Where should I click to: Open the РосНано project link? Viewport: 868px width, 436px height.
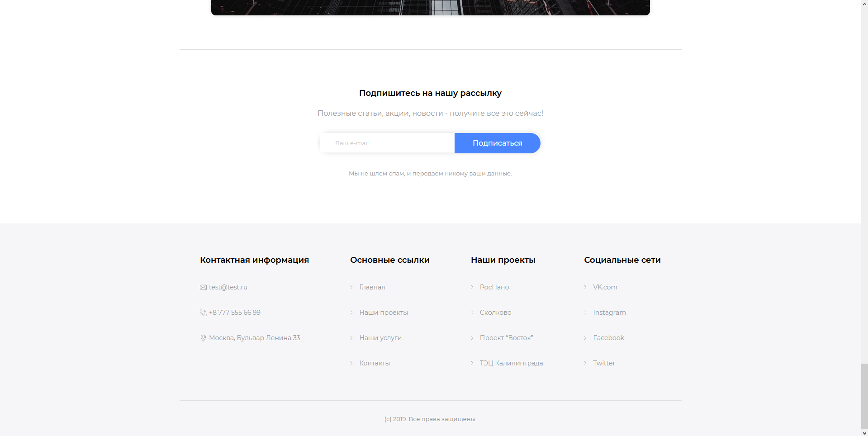494,287
